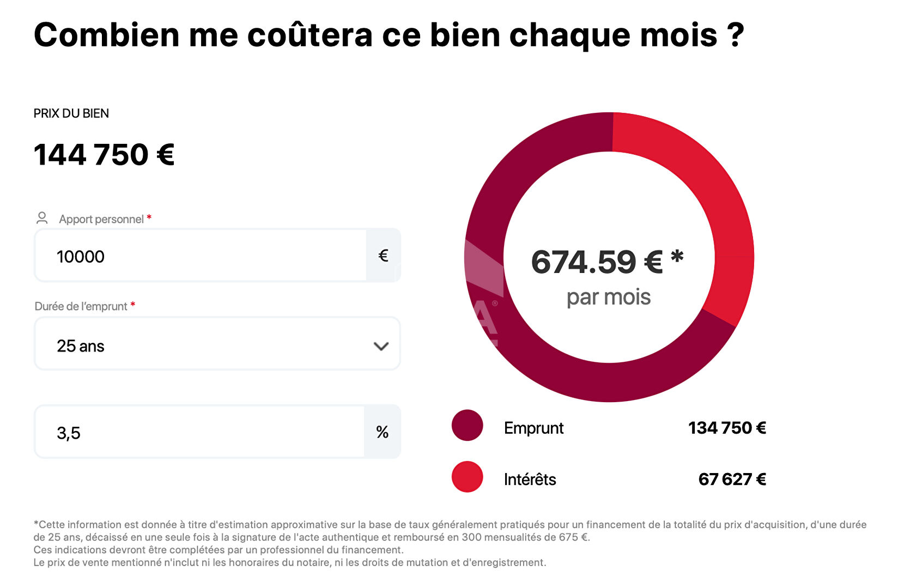Screen dimensions: 898x588
Task: Click the "Apport personnel" field label
Action: pos(101,219)
